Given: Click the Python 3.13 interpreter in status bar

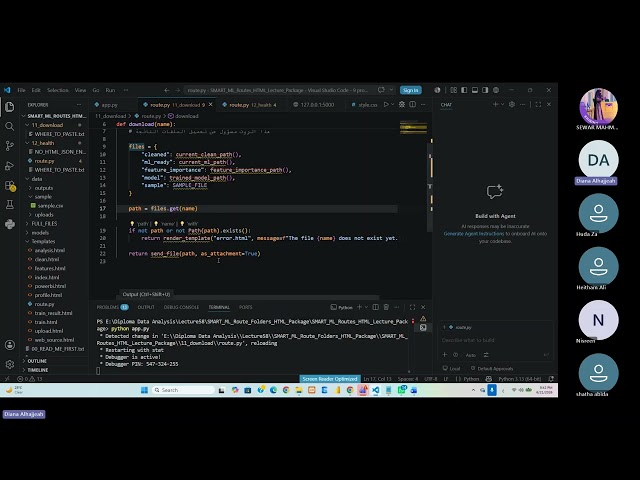Looking at the screenshot, I should [x=520, y=379].
